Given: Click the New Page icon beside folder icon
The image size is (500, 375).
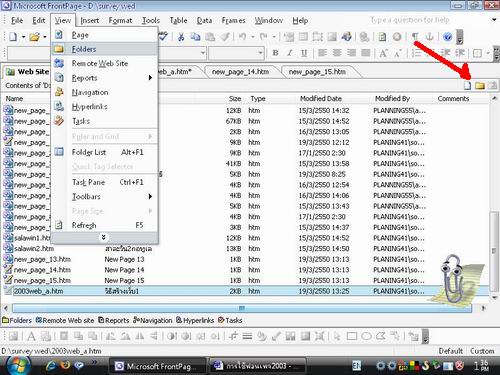Looking at the screenshot, I should tap(467, 86).
